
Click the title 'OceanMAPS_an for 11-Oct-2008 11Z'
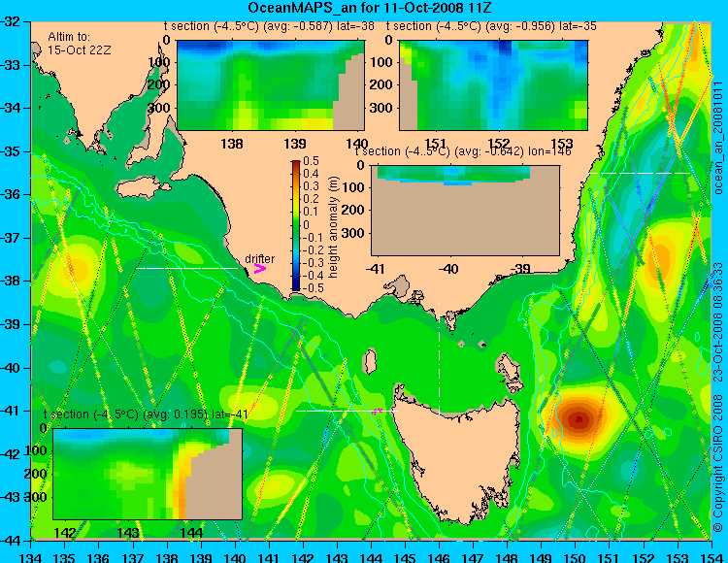[x=369, y=8]
